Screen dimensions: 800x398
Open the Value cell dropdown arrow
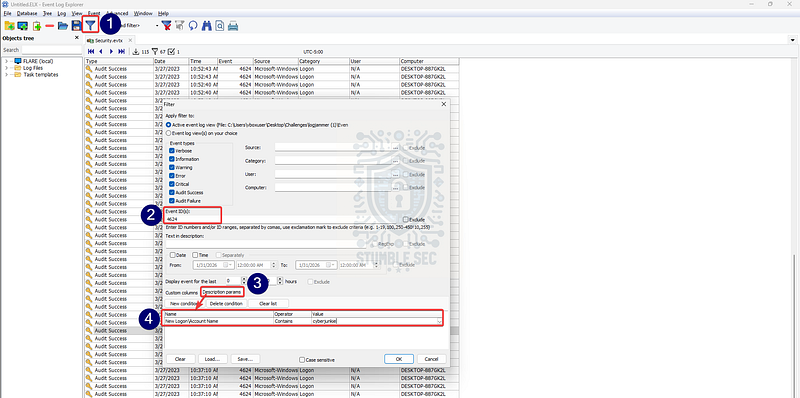tap(439, 321)
